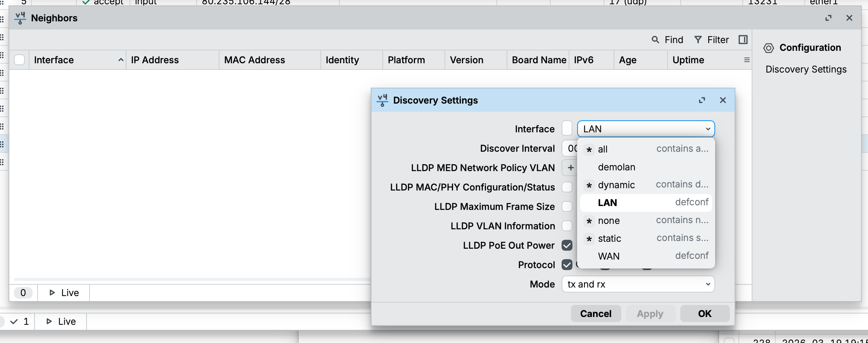This screenshot has height=343, width=868.
Task: Select all rows checkbox in Neighbors table
Action: (x=19, y=60)
